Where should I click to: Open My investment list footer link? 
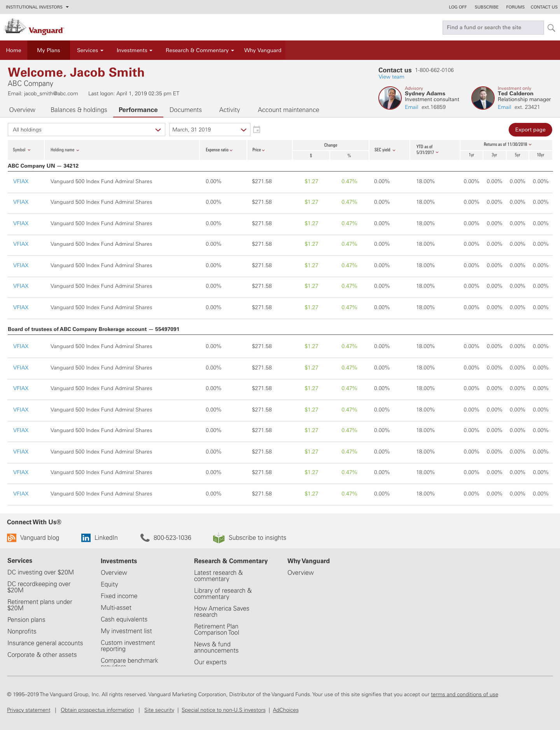click(126, 631)
